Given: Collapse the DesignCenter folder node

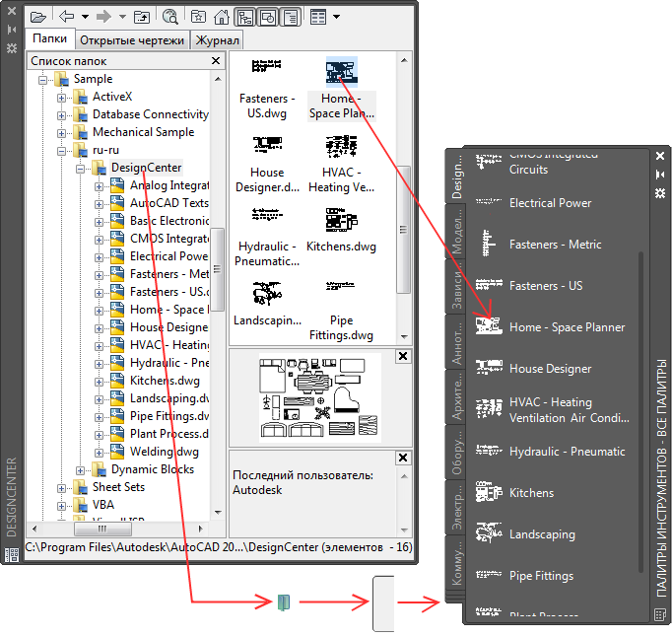Looking at the screenshot, I should tap(80, 169).
